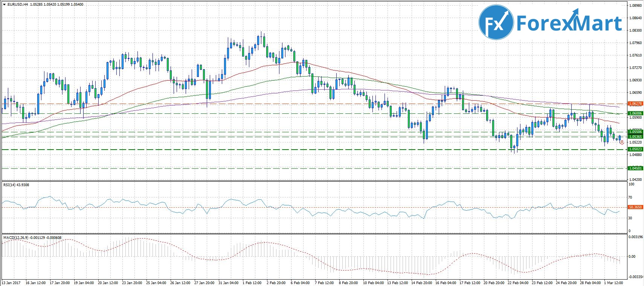The height and width of the screenshot is (286, 644).
Task: Click the 1 Mar 12:00 time axis label
Action: pos(614,283)
